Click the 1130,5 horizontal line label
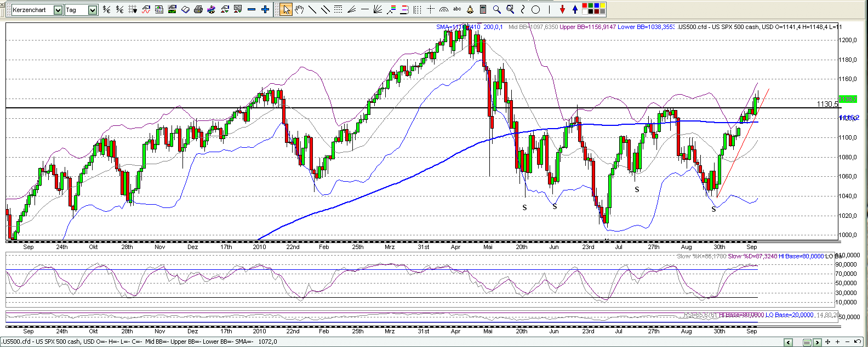The height and width of the screenshot is (347, 868). point(827,104)
